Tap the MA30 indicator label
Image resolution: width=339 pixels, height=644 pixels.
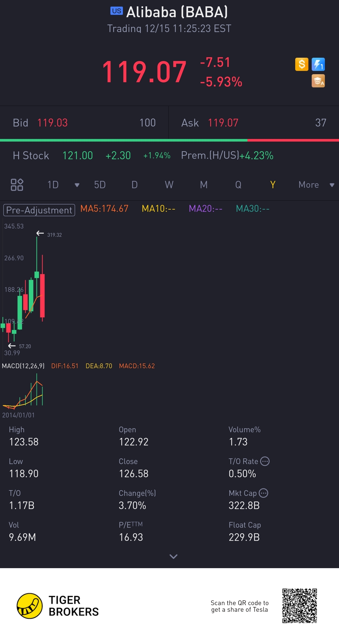tap(253, 208)
